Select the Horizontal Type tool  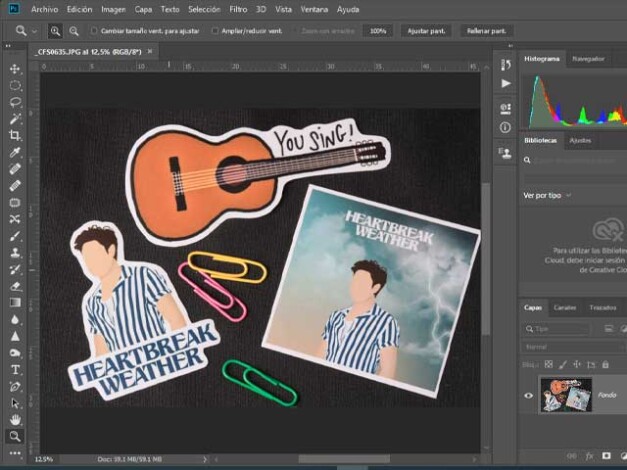[15, 370]
